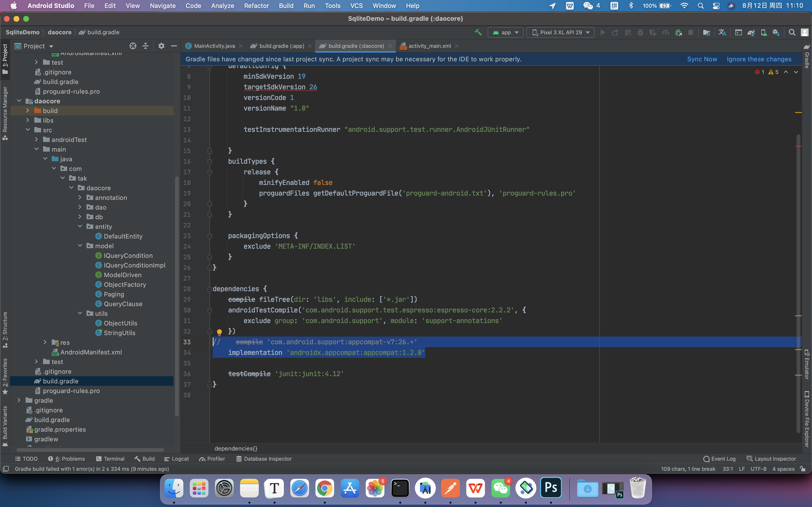Open the Refactor menu
This screenshot has height=507, width=812.
[256, 6]
